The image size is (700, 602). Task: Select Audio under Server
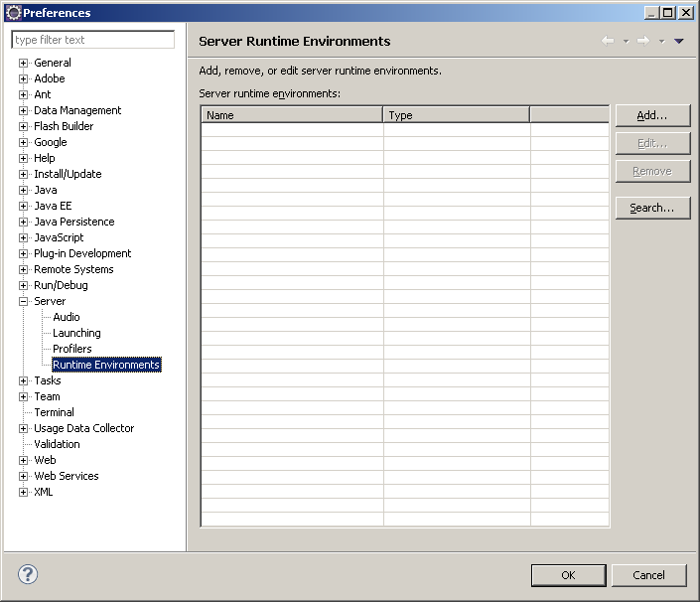click(x=66, y=317)
